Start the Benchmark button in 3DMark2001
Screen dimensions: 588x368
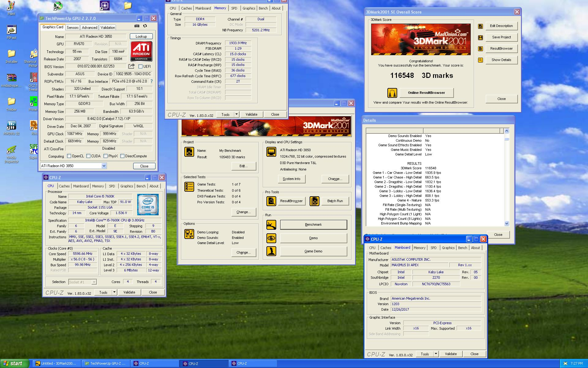[x=314, y=225]
